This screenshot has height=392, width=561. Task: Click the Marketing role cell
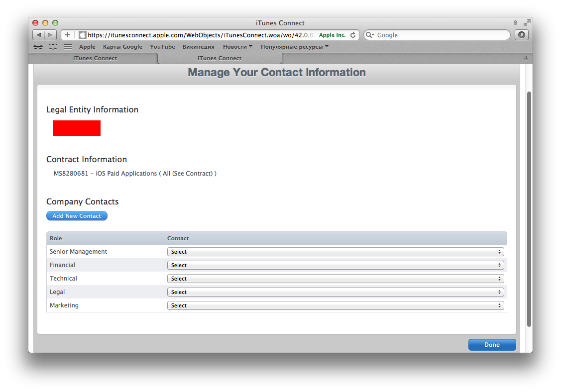[x=105, y=305]
